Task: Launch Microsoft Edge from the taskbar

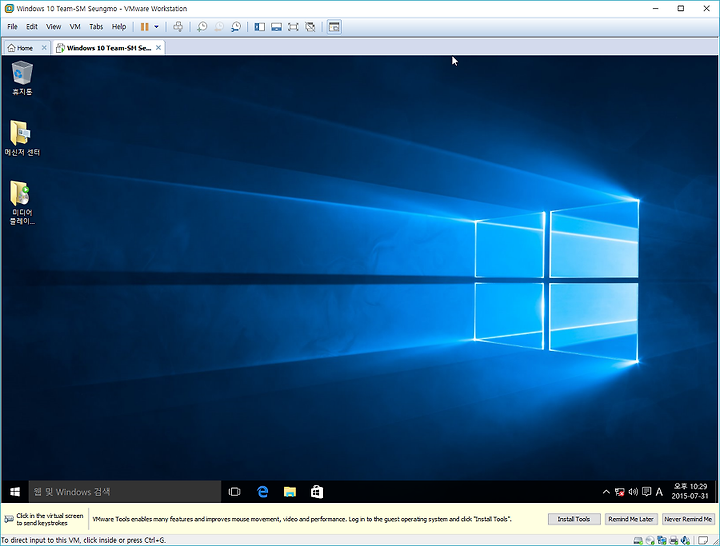Action: [x=262, y=492]
